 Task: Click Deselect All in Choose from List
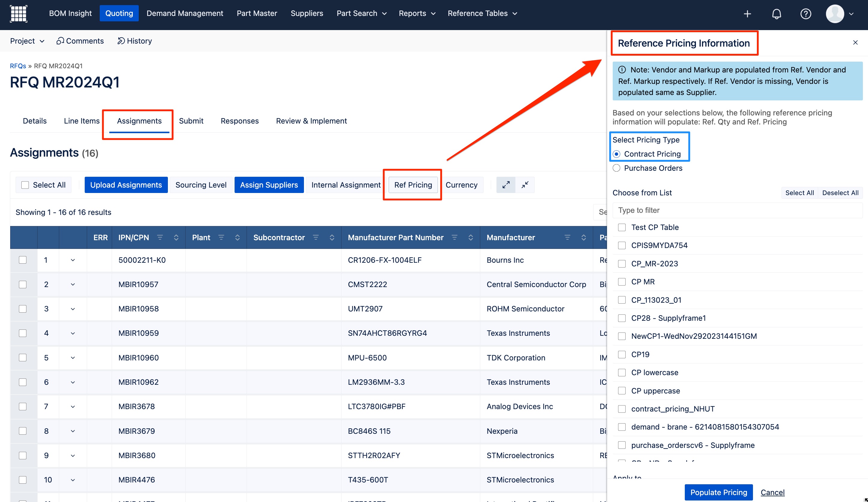coord(840,193)
